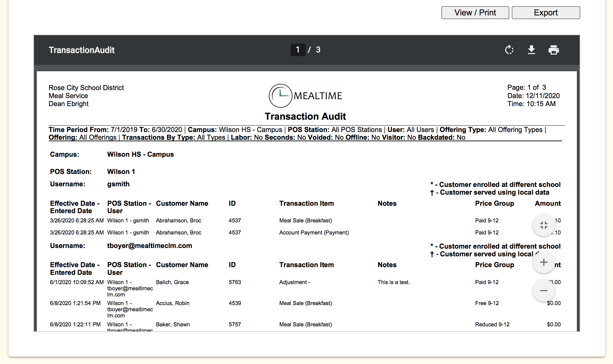The height and width of the screenshot is (364, 613).
Task: Click the Reduced 9-12 price group
Action: pyautogui.click(x=492, y=324)
